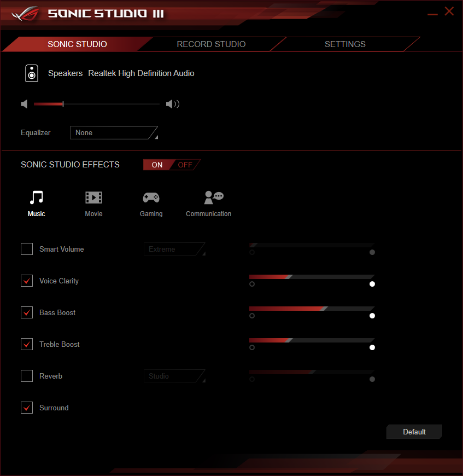Set Treble Boost to maximum via the right dot

(x=372, y=347)
